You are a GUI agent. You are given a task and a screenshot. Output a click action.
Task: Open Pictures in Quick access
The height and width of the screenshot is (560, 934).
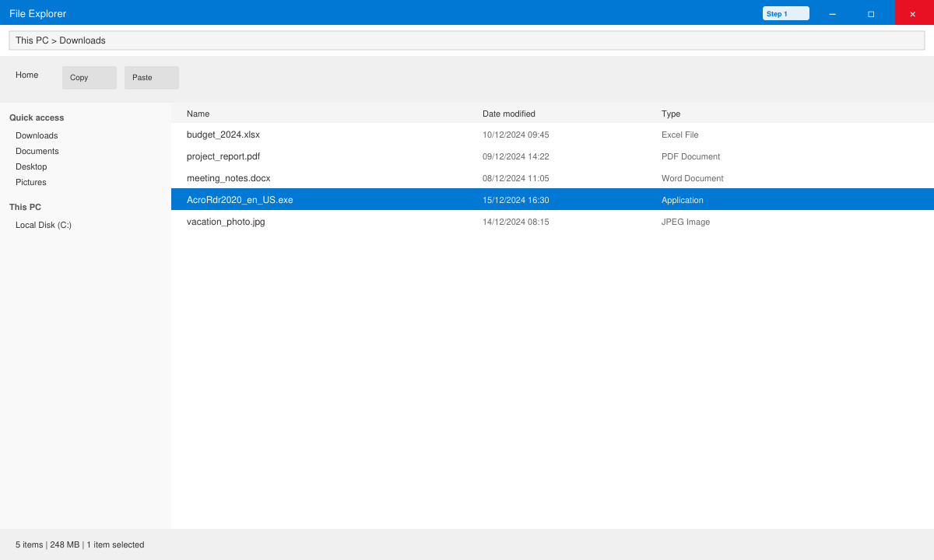tap(31, 182)
